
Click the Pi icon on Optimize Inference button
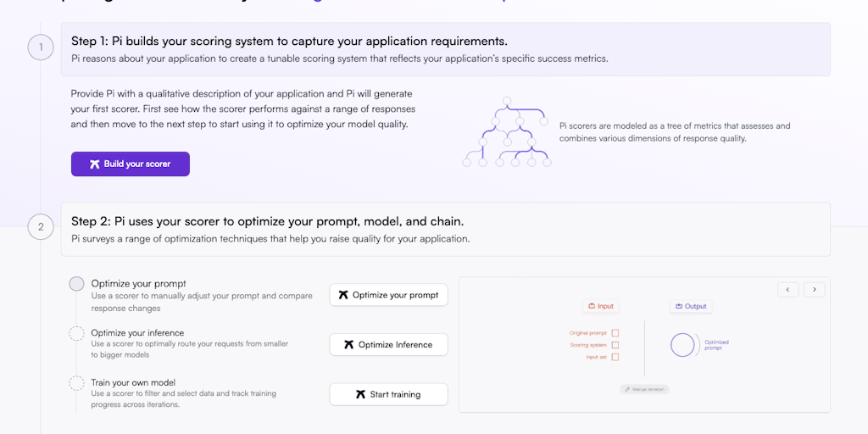click(x=349, y=345)
